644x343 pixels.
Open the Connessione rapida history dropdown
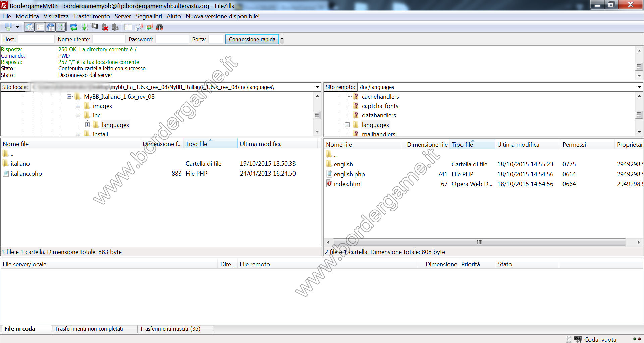pos(282,39)
